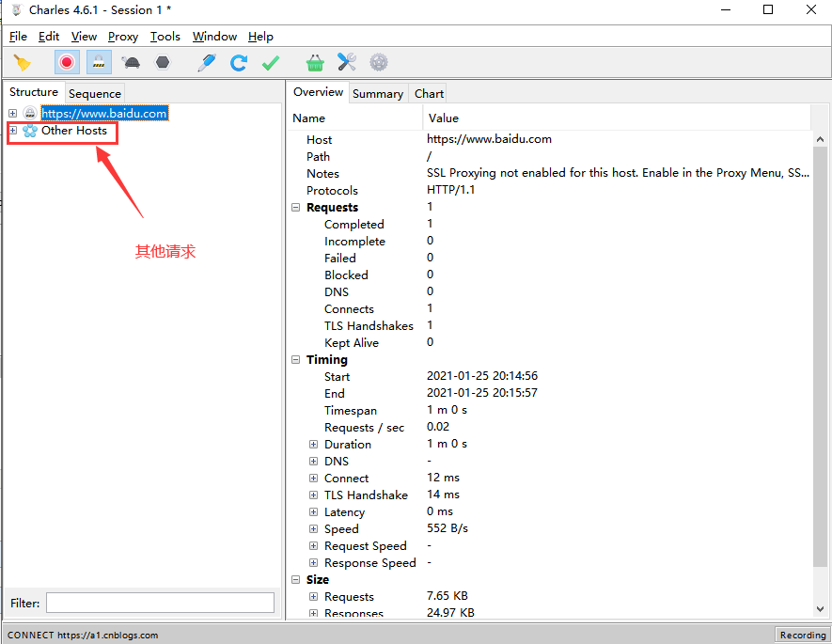The image size is (832, 644).
Task: Expand the Duration row
Action: click(x=314, y=444)
